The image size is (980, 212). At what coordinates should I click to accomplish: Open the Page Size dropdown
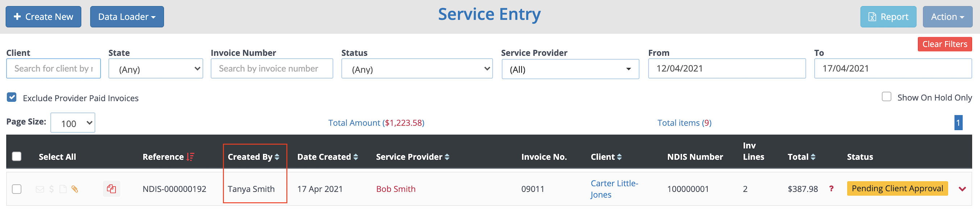(x=72, y=123)
